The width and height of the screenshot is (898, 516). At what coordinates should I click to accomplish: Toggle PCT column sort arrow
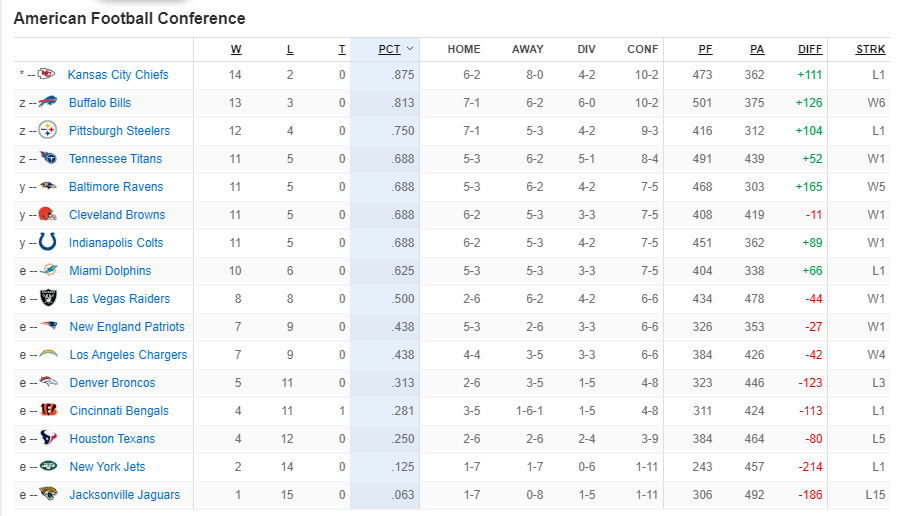click(410, 49)
